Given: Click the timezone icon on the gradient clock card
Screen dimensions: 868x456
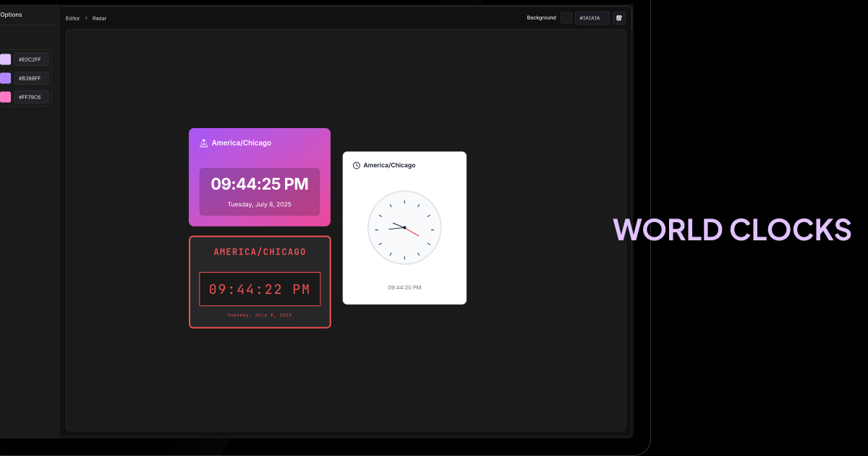Looking at the screenshot, I should (203, 143).
